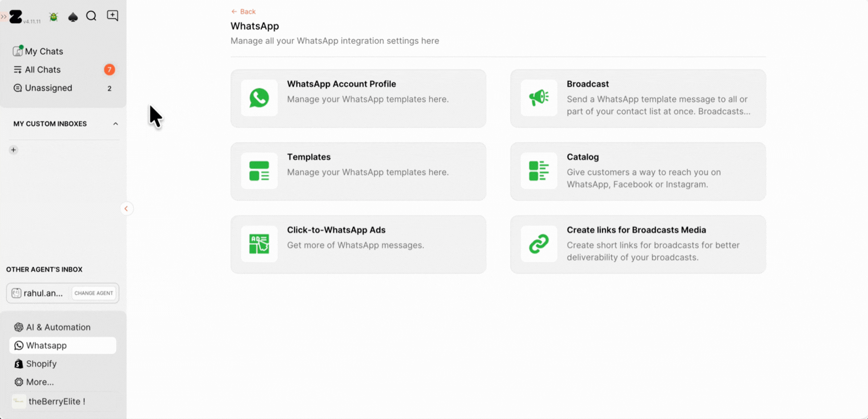Open the Catalog card
This screenshot has height=419, width=868.
pyautogui.click(x=638, y=171)
